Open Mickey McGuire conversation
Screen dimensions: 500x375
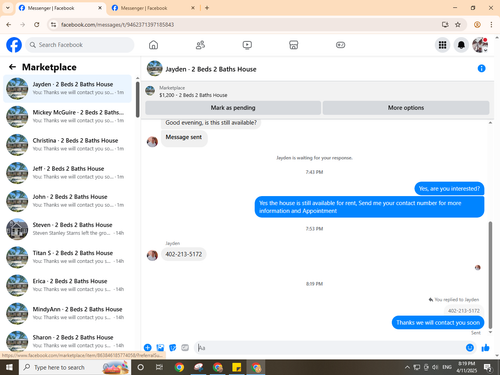point(67,117)
